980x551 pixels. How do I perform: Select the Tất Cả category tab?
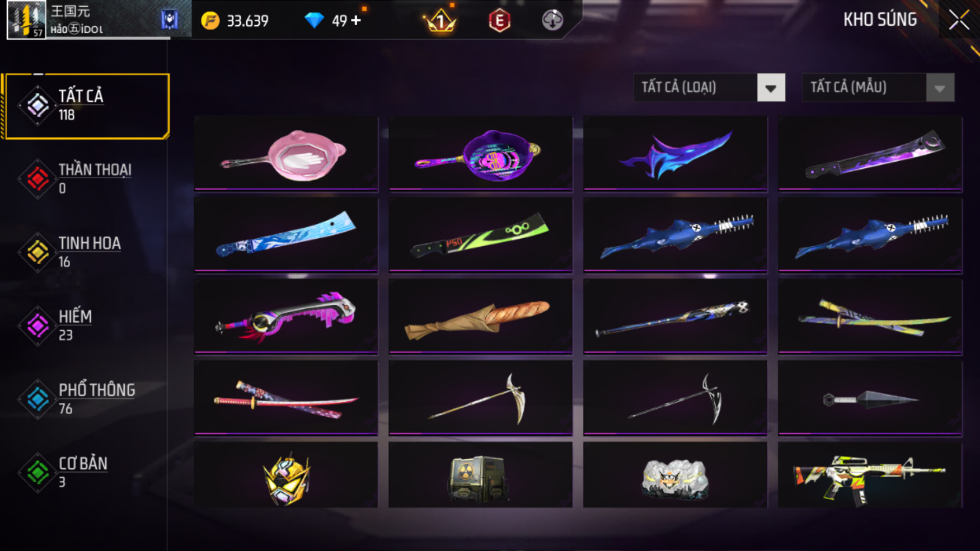[x=86, y=106]
